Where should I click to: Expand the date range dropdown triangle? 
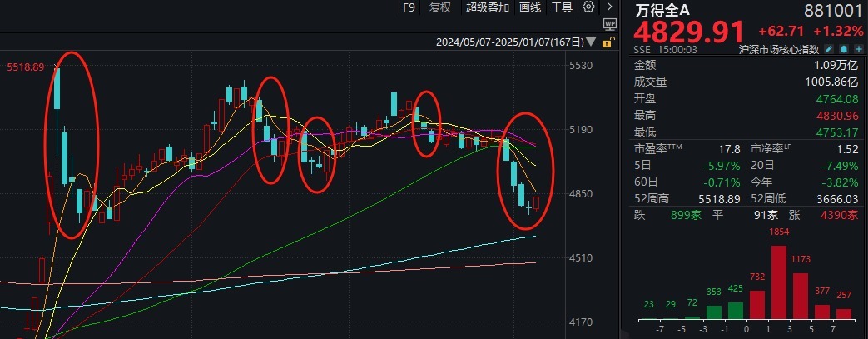[x=593, y=42]
